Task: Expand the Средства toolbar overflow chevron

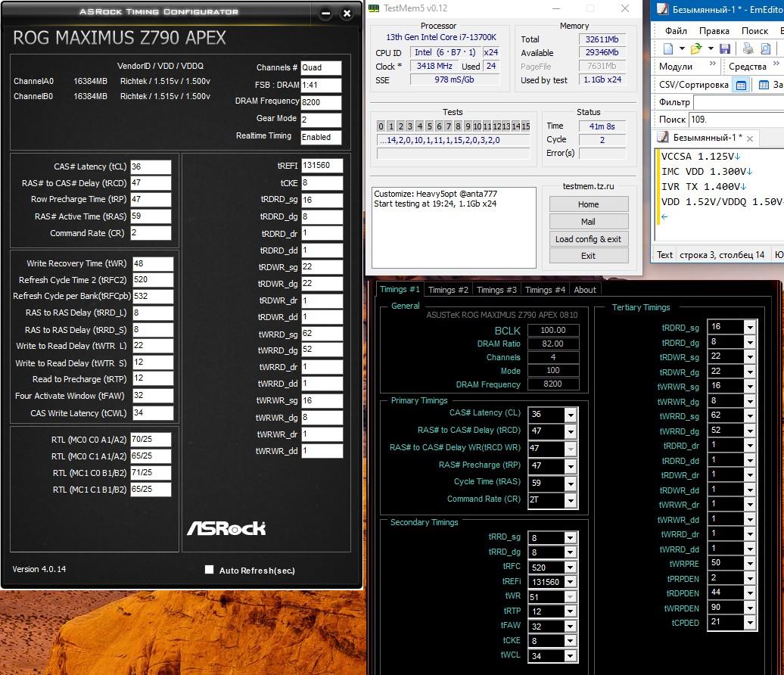Action: [x=776, y=64]
